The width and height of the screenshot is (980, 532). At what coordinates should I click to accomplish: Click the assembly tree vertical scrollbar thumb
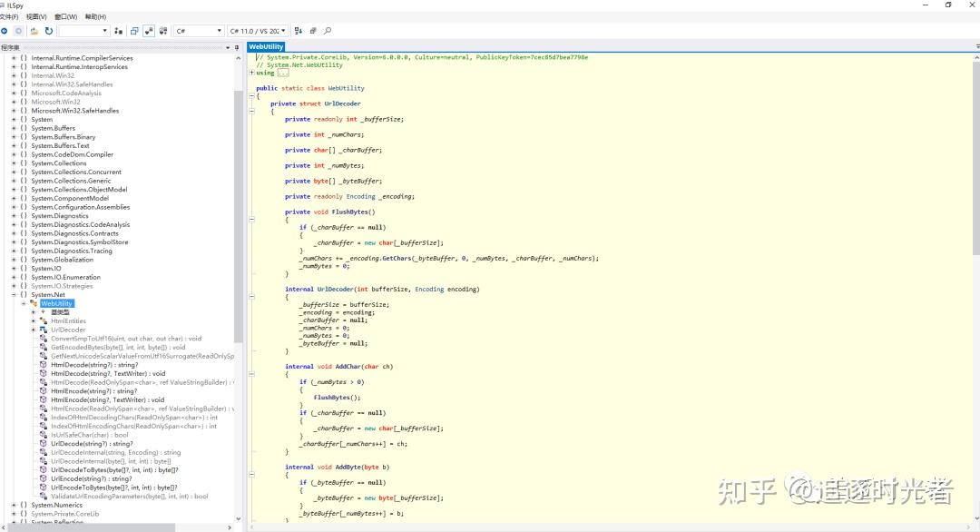(238, 216)
